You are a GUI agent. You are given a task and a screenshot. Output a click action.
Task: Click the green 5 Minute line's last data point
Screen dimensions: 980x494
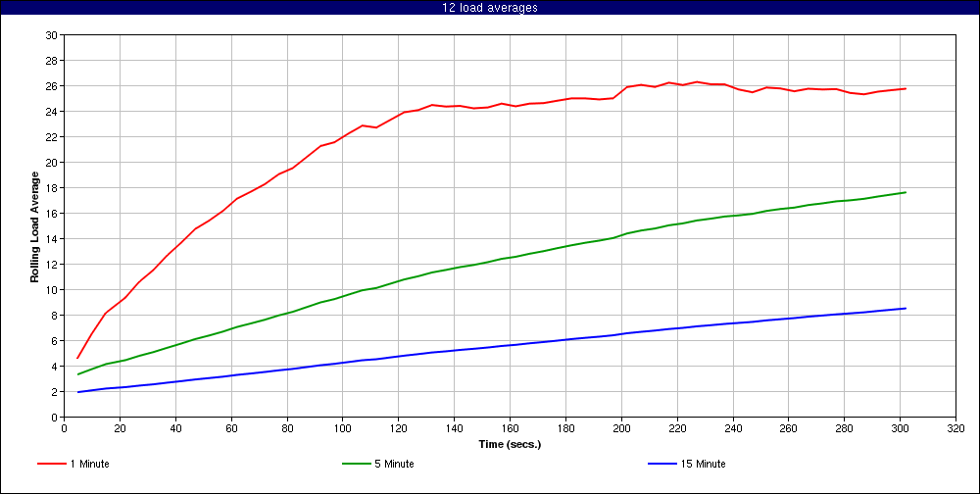coord(906,192)
